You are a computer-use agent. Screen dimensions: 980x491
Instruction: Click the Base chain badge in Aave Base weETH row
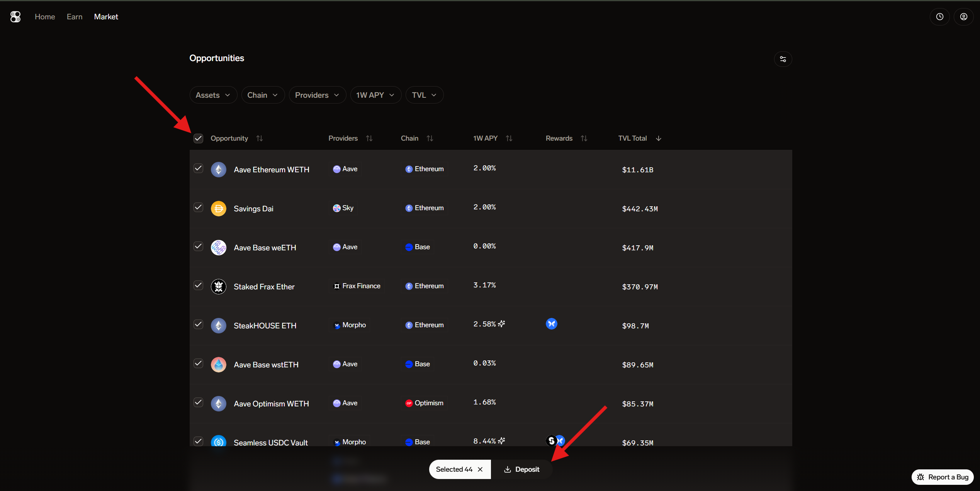pos(417,247)
